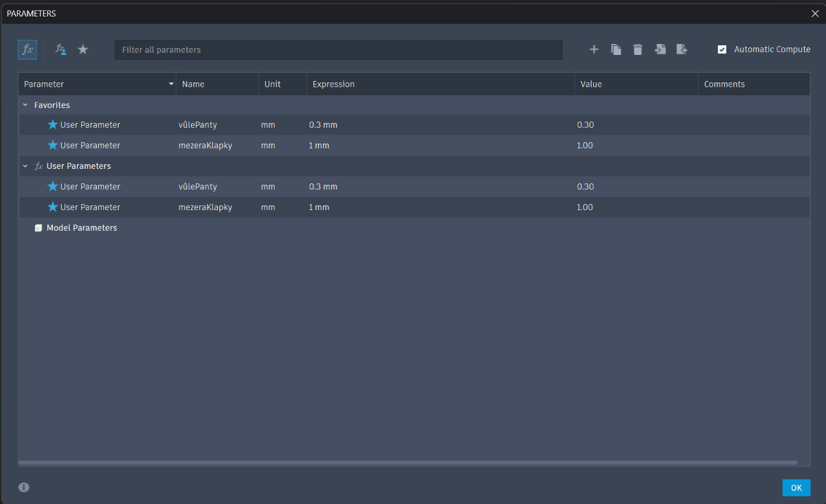Click the Unit column header
This screenshot has height=504, width=826.
282,84
